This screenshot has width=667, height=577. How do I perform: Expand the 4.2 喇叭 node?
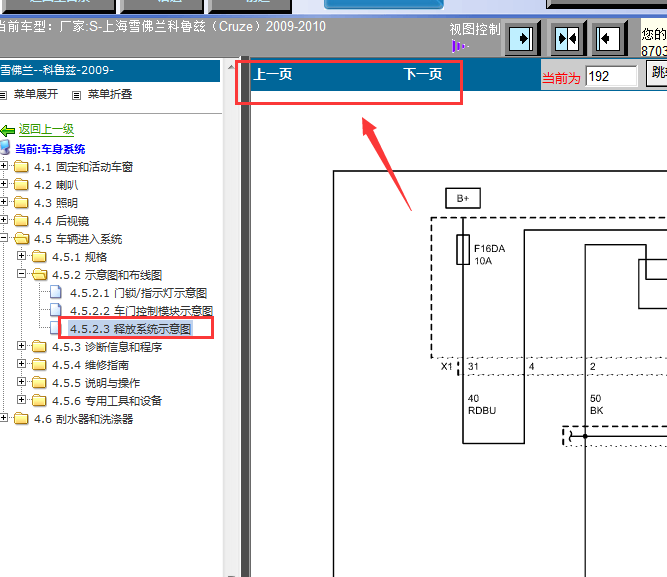click(x=3, y=183)
